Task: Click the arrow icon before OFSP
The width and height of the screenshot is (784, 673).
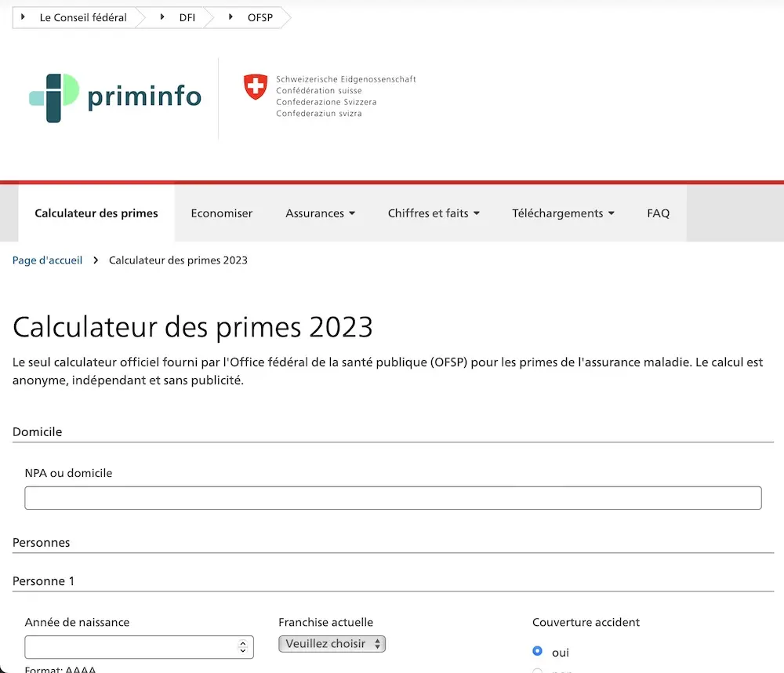Action: click(230, 17)
